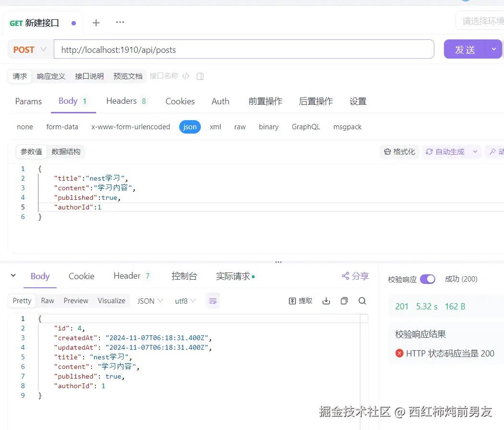504x430 pixels.
Task: Toggle word wrap icon in response toolbar
Action: tap(213, 301)
